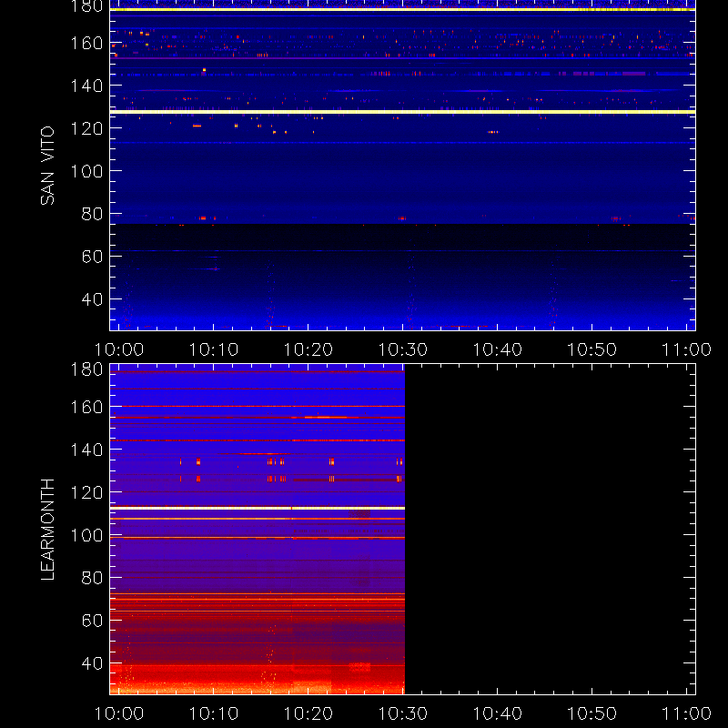
Task: Select the 160 tick label on San Vito plot
Action: [x=86, y=43]
